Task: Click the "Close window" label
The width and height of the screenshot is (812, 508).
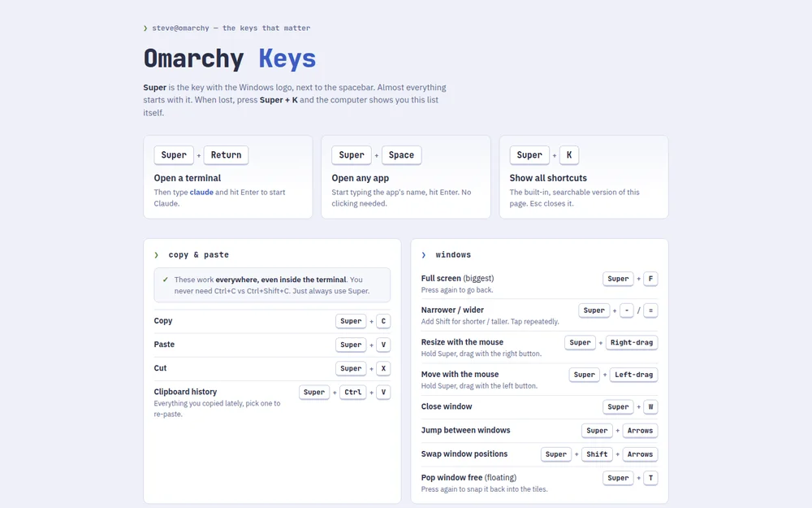Action: click(x=447, y=406)
